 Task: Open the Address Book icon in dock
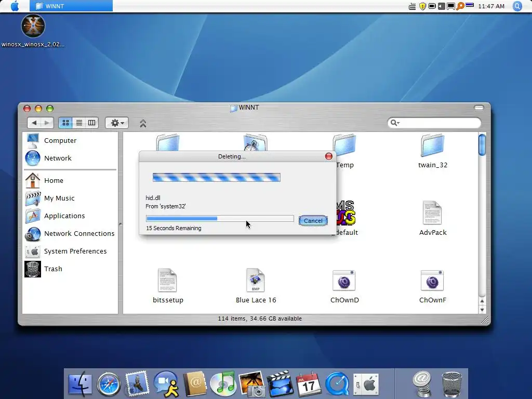(194, 384)
